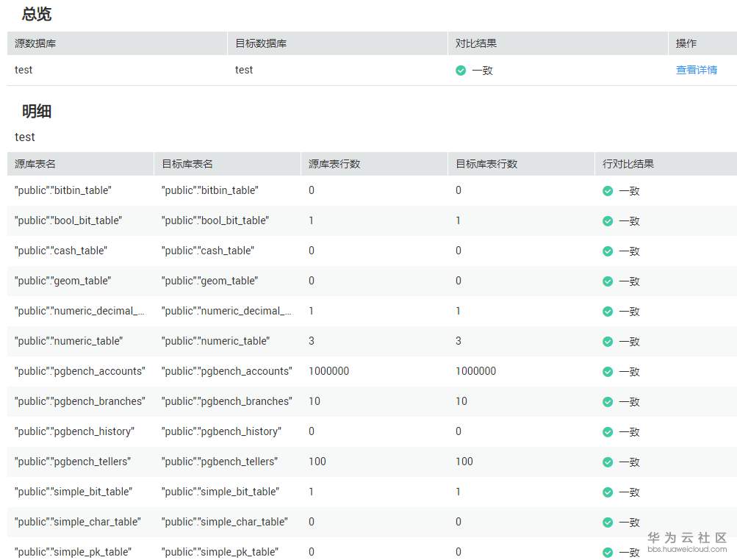Screen dimensions: 737x560
Task: Select the source "public"."cash_table" cell
Action: tap(61, 251)
